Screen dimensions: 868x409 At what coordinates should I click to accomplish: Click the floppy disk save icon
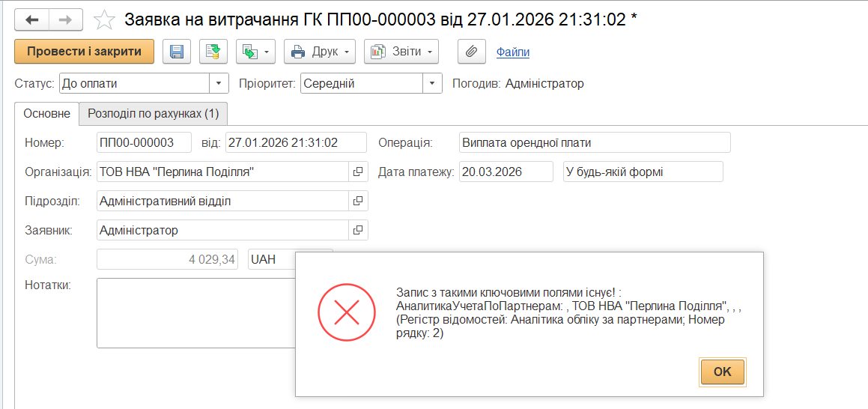pos(177,52)
